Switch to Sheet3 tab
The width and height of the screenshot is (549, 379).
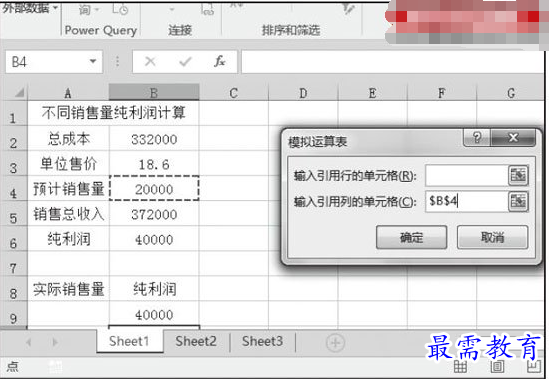[262, 341]
